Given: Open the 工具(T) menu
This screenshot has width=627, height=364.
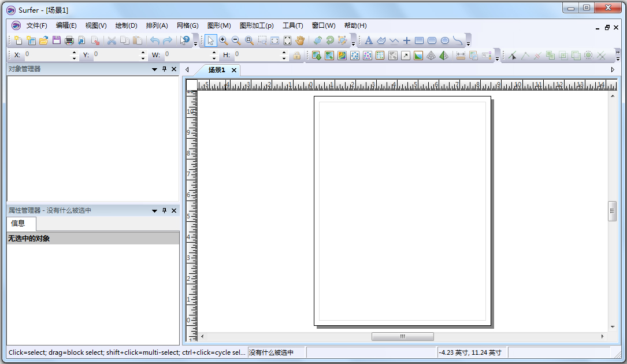Looking at the screenshot, I should [293, 25].
